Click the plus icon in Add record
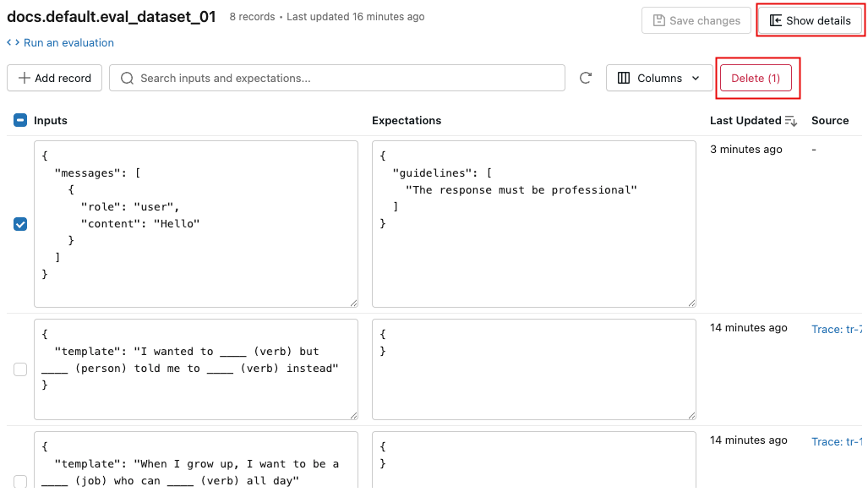The width and height of the screenshot is (868, 503). point(25,79)
